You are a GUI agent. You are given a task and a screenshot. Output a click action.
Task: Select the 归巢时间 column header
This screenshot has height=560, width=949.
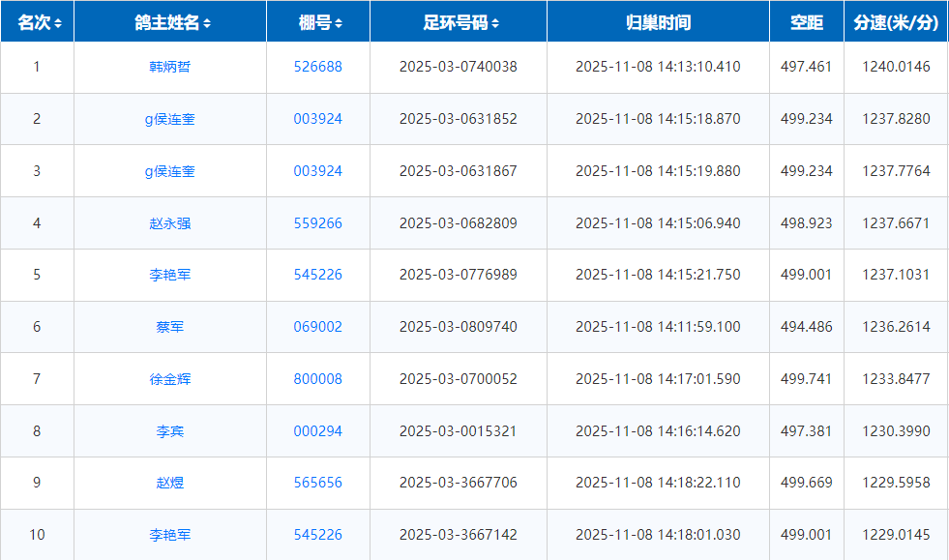pyautogui.click(x=658, y=22)
